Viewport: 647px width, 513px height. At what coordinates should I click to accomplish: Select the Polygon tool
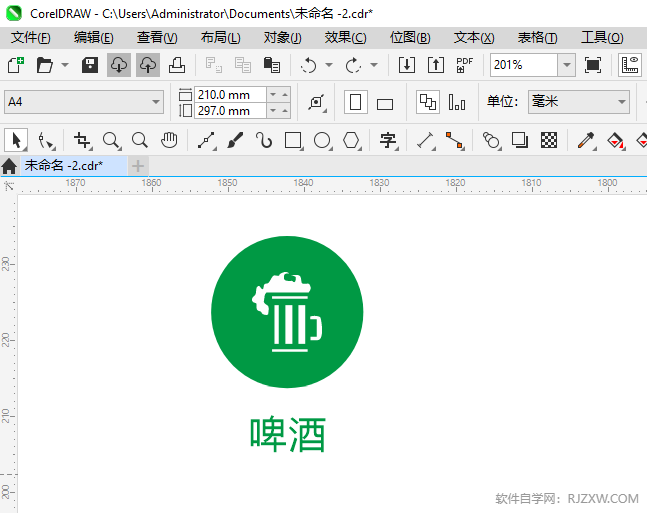pyautogui.click(x=352, y=140)
